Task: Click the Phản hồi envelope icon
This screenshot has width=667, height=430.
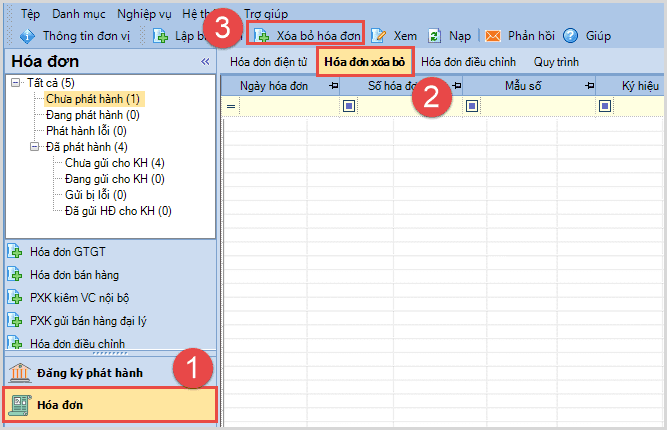Action: tap(493, 36)
